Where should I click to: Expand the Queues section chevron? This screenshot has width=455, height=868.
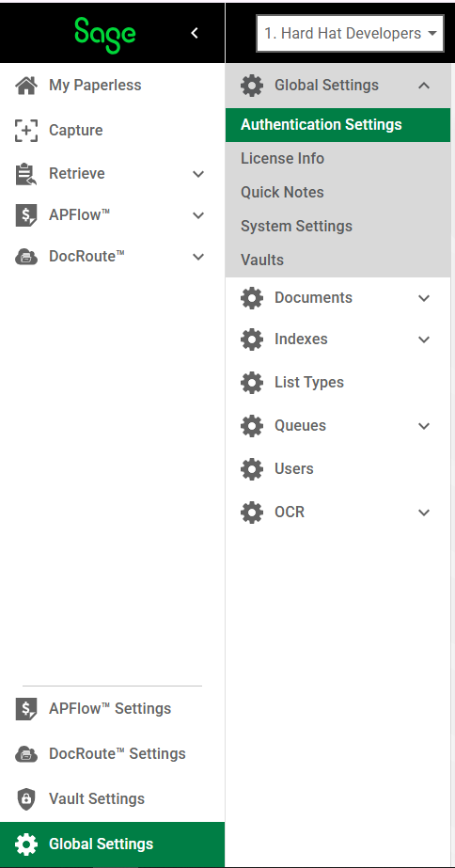point(424,426)
